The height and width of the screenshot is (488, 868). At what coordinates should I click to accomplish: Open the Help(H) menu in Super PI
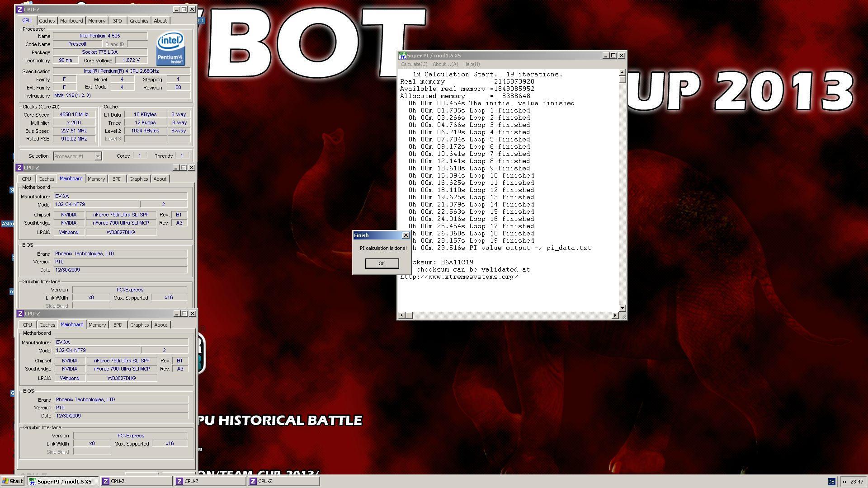[x=472, y=64]
